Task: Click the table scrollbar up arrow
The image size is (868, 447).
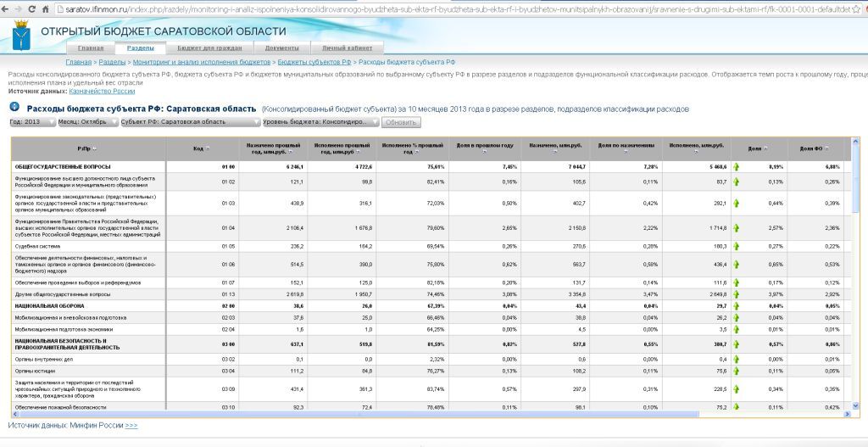Action: (x=855, y=142)
